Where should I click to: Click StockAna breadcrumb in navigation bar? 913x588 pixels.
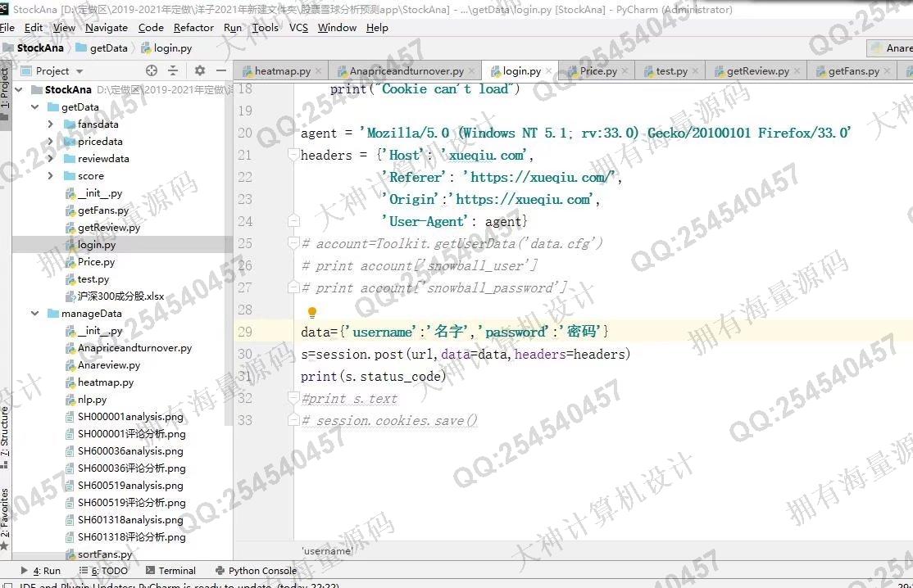(x=34, y=47)
